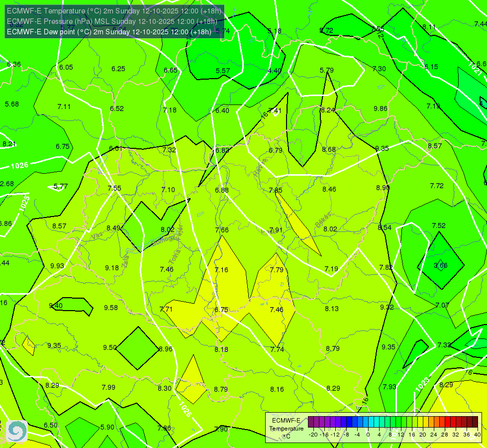Screen dimensions: 487x448
Task: Click the 9.40 temperature value
Action: pos(56,306)
